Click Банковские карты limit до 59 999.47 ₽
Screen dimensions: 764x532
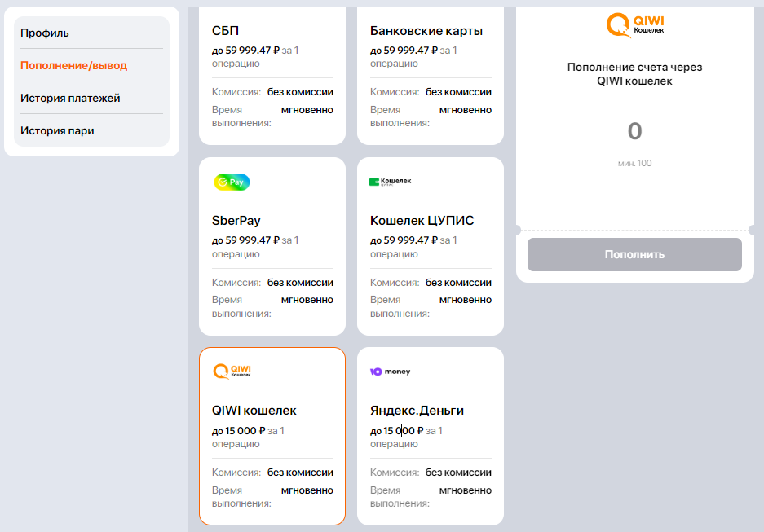(x=404, y=51)
